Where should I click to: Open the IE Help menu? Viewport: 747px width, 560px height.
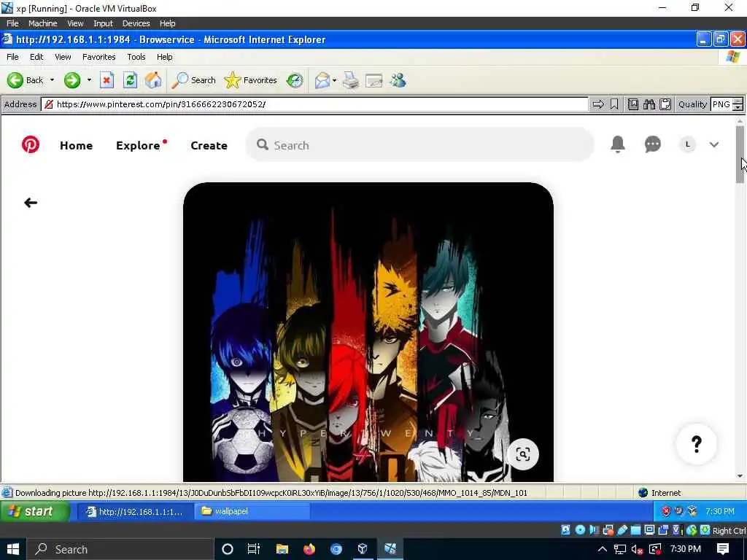[164, 57]
